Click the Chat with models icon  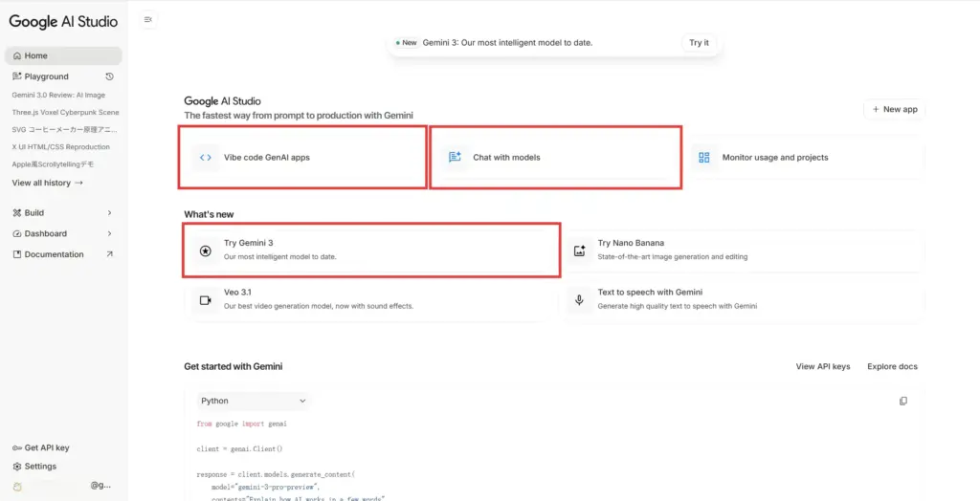click(455, 158)
